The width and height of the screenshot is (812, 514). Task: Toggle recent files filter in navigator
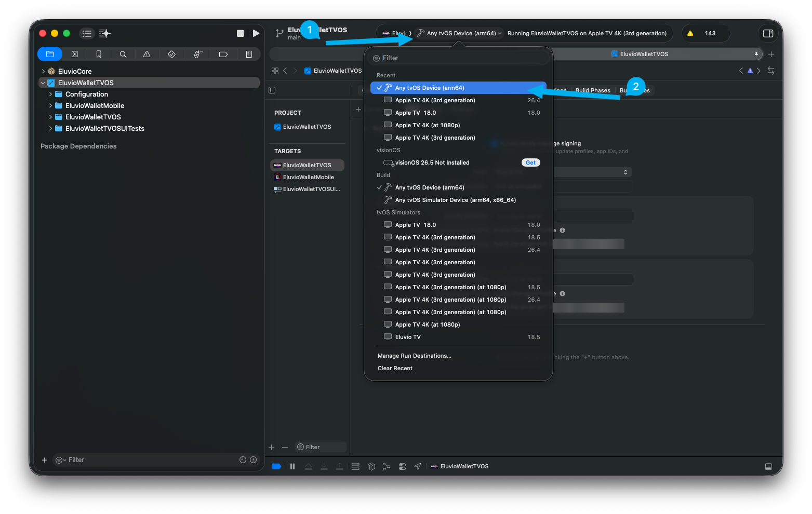point(243,460)
